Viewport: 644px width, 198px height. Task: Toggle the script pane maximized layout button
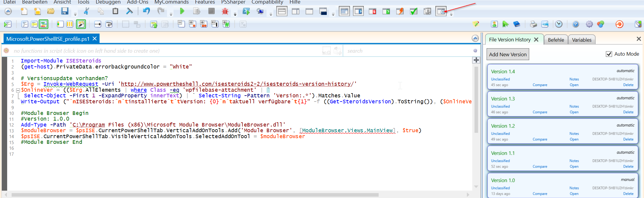[x=309, y=11]
